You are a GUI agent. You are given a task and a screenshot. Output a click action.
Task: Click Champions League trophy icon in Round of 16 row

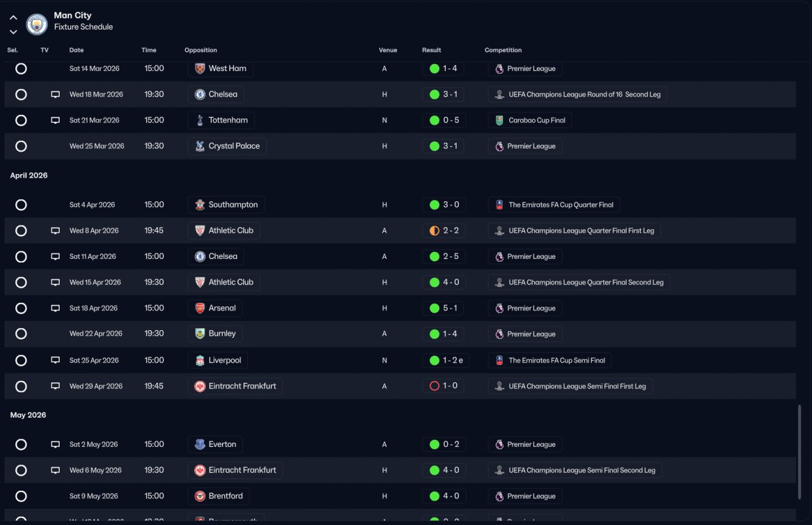pos(499,95)
